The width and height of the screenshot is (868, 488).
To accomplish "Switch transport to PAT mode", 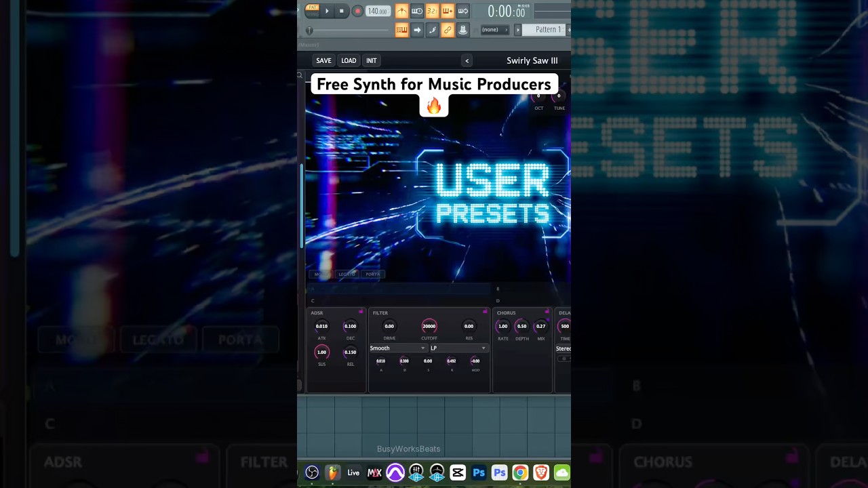I will point(313,7).
